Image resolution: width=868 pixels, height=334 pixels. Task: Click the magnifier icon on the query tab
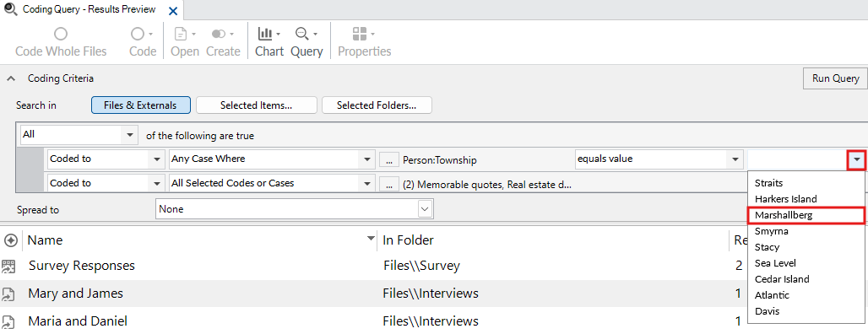pos(10,9)
